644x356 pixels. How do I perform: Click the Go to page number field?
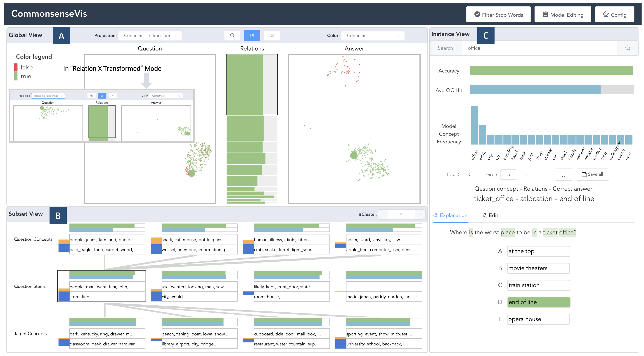tap(508, 175)
